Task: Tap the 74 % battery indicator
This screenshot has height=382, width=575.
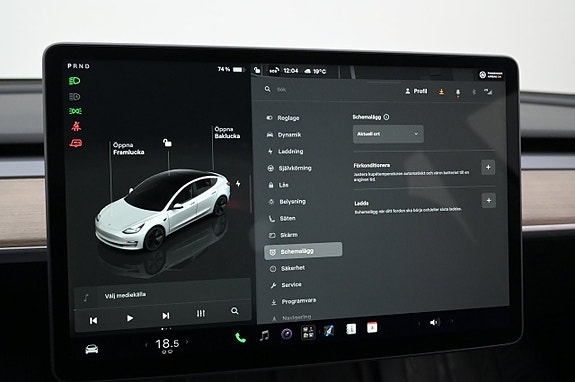Action: (x=231, y=69)
